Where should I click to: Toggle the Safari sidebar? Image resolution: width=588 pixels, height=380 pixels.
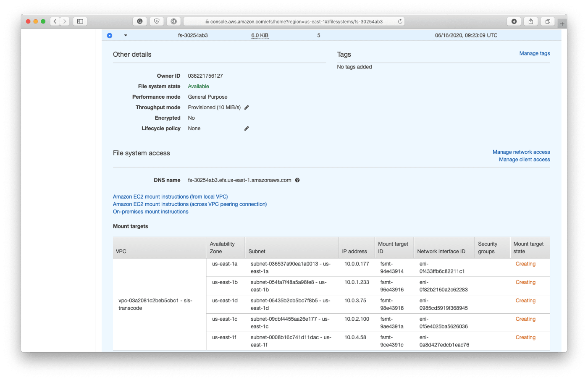(80, 21)
